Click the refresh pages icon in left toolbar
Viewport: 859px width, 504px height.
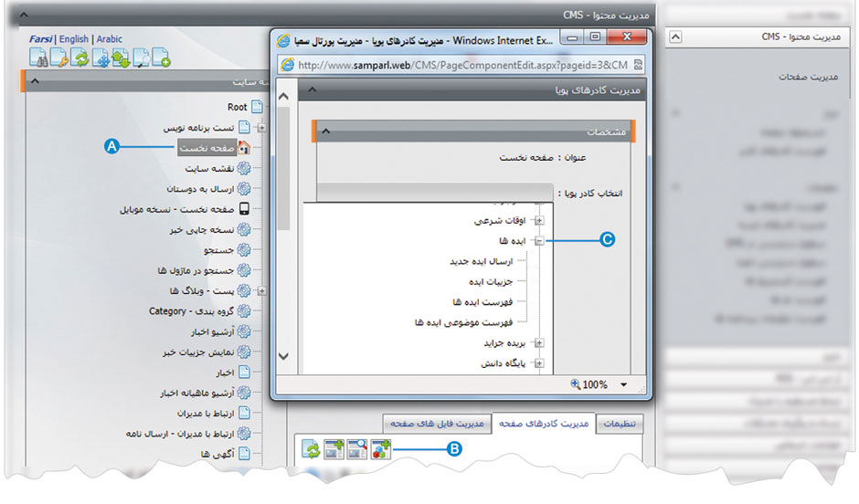80,59
